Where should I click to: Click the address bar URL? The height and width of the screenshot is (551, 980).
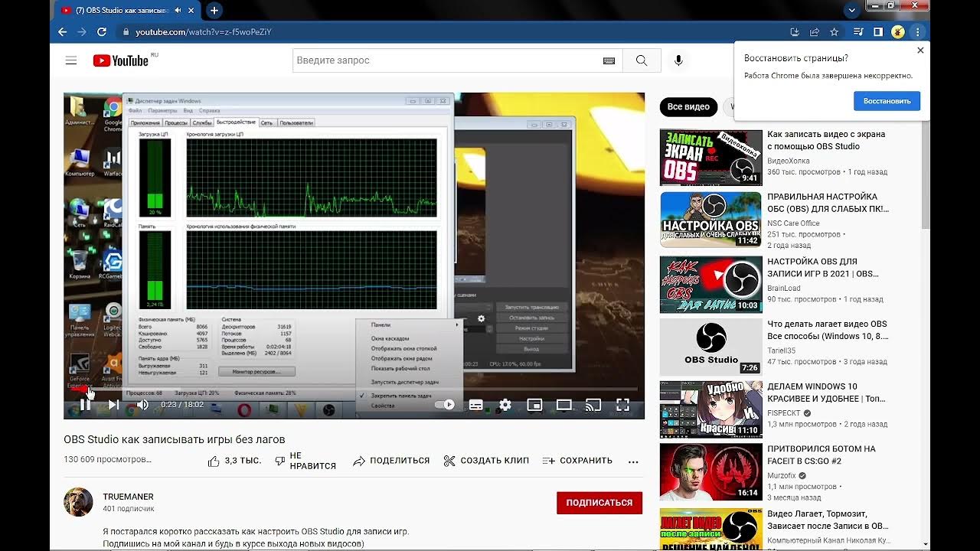(x=204, y=32)
